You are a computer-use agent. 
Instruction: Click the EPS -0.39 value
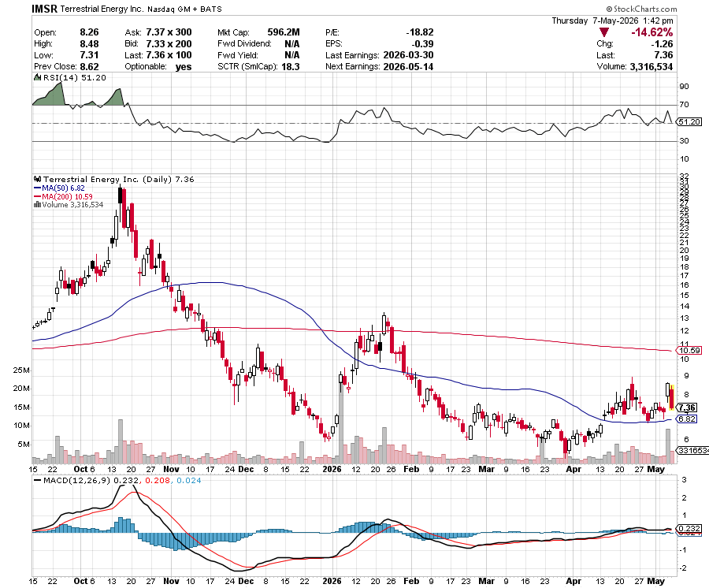422,44
